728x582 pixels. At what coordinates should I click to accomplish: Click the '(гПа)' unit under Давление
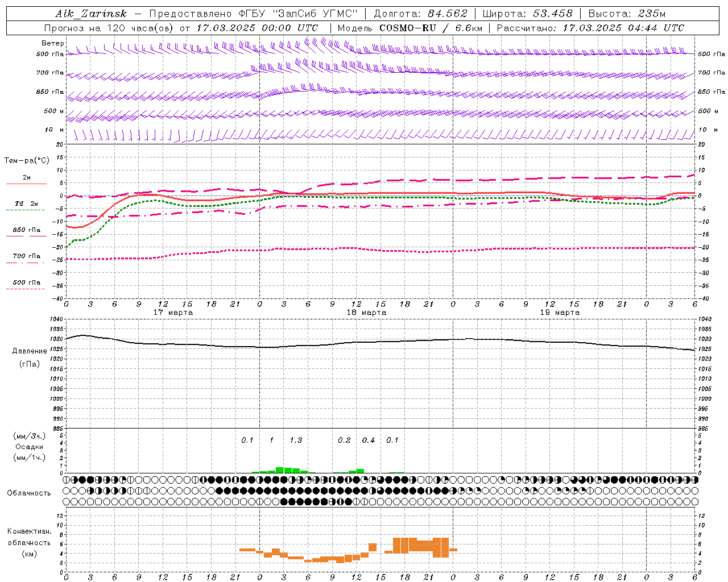click(30, 364)
